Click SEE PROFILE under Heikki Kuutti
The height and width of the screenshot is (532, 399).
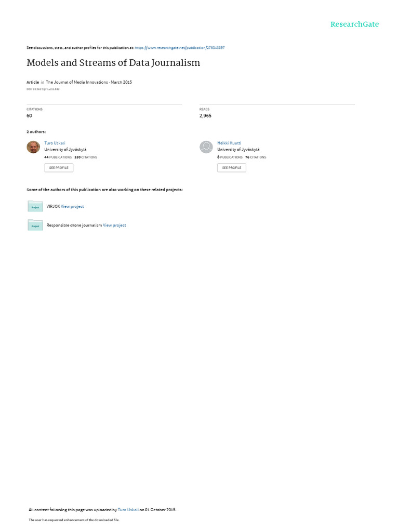tap(232, 168)
